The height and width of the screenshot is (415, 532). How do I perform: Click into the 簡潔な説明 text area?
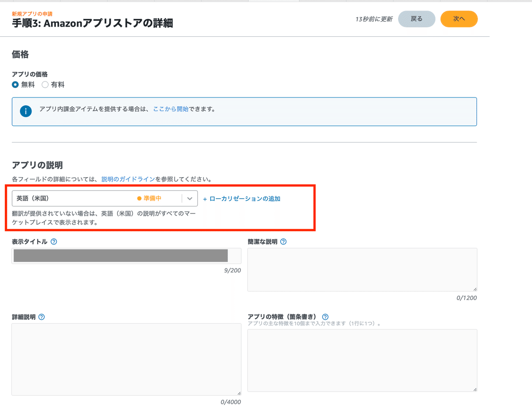pos(362,270)
